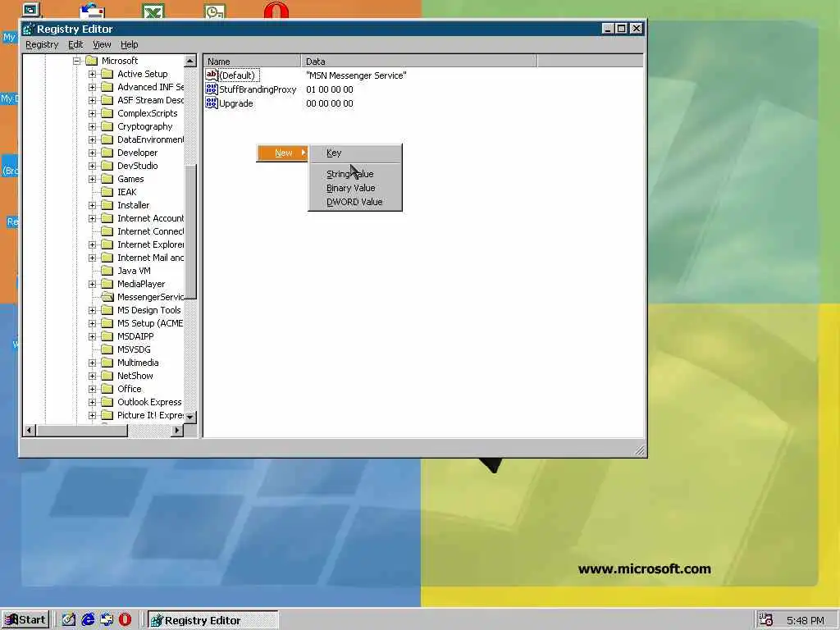Image resolution: width=840 pixels, height=630 pixels.
Task: Expand the Internet Explorer key
Action: [x=92, y=244]
